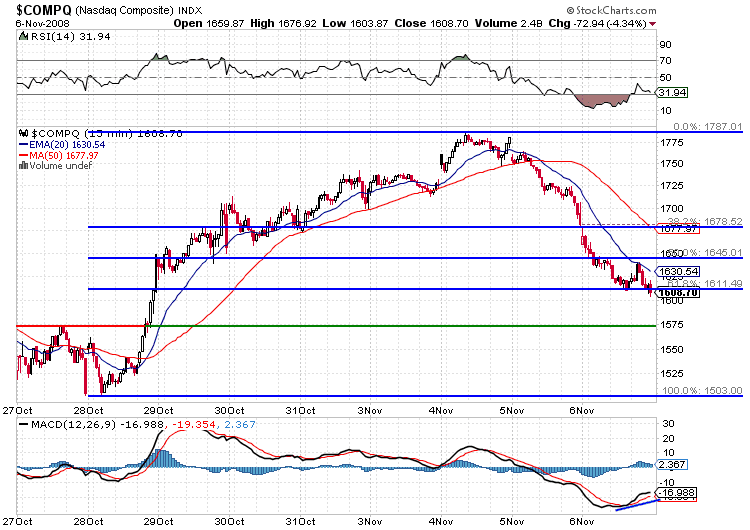Click the 61.8%: 1611.49 Fibonacci label
Screen dimensions: 750x530
click(x=705, y=283)
